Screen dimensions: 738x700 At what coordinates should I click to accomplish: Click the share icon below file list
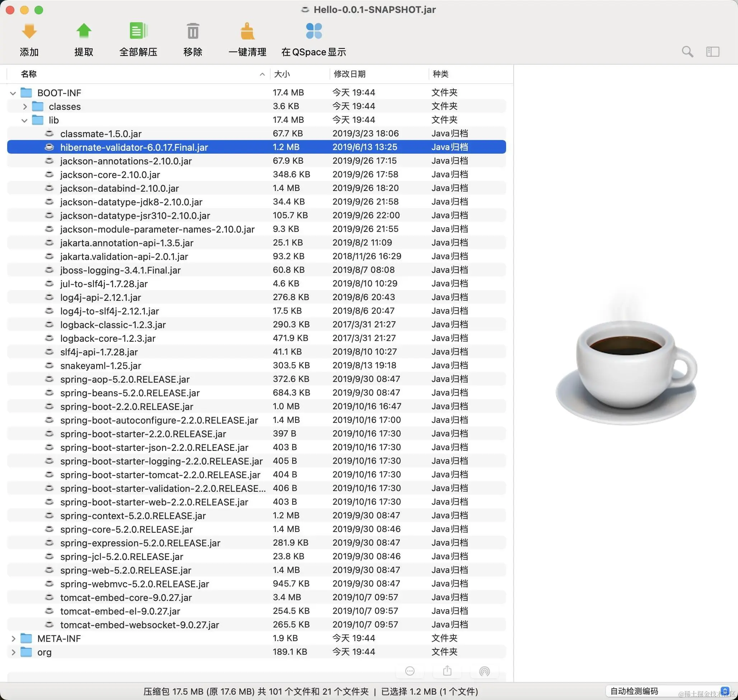(447, 671)
